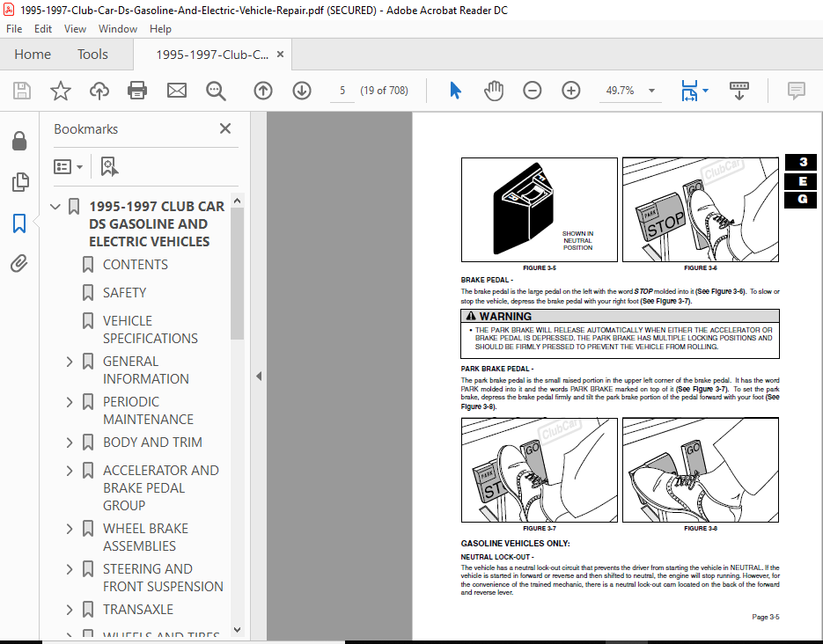
Task: Open the Edit menu
Action: [43, 29]
